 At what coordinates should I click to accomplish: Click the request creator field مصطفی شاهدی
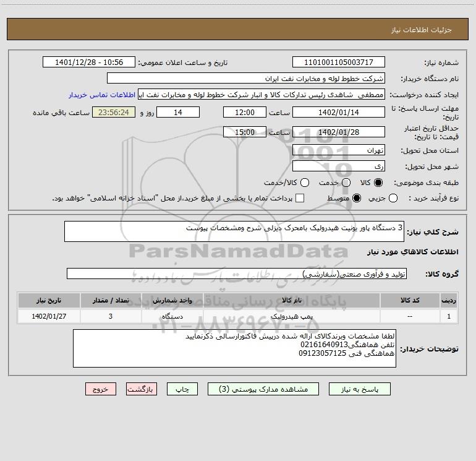click(261, 95)
